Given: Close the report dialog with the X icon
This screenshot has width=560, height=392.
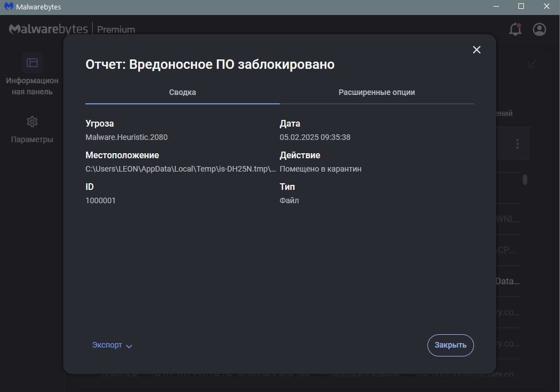Looking at the screenshot, I should [x=476, y=49].
